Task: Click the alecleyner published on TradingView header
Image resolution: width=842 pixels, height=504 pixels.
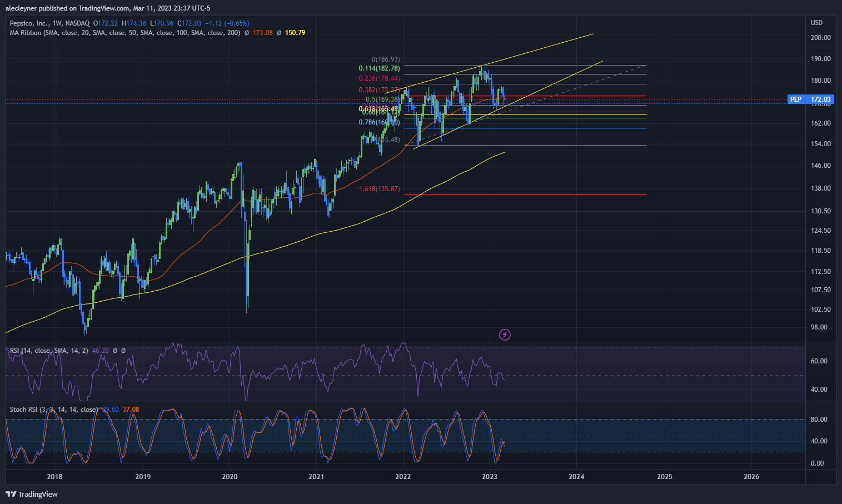Action: click(x=108, y=8)
